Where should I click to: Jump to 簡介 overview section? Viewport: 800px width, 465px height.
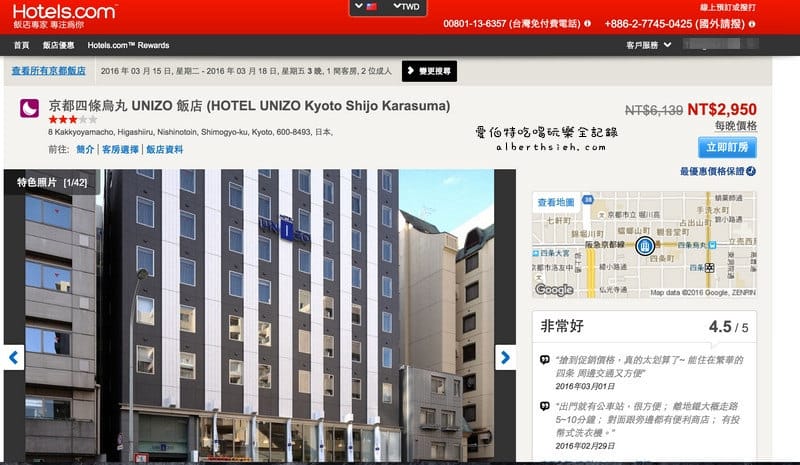click(x=85, y=150)
